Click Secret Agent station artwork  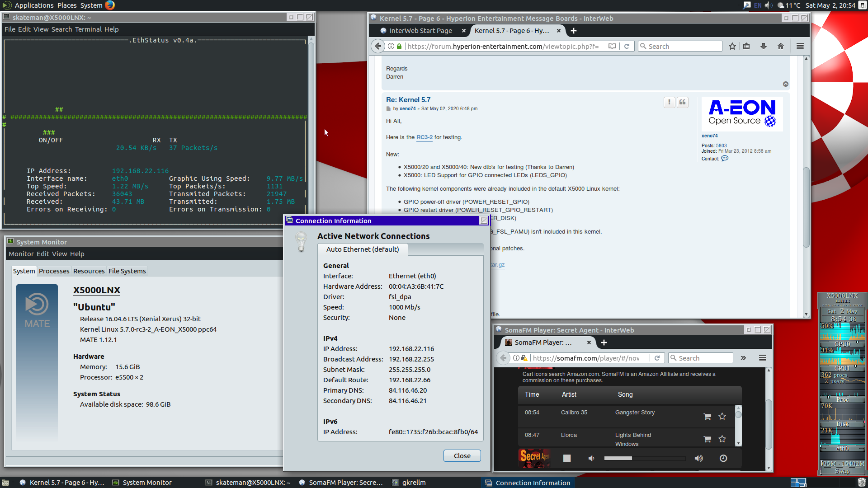(x=534, y=458)
